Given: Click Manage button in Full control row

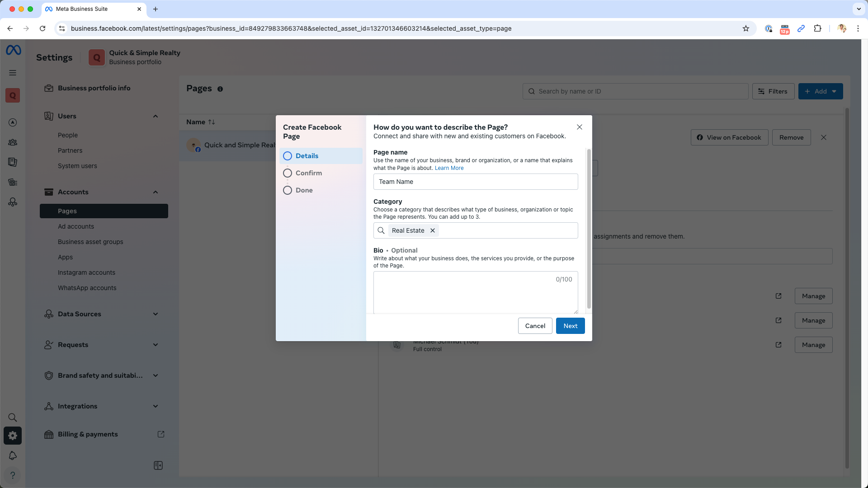Looking at the screenshot, I should pyautogui.click(x=814, y=345).
